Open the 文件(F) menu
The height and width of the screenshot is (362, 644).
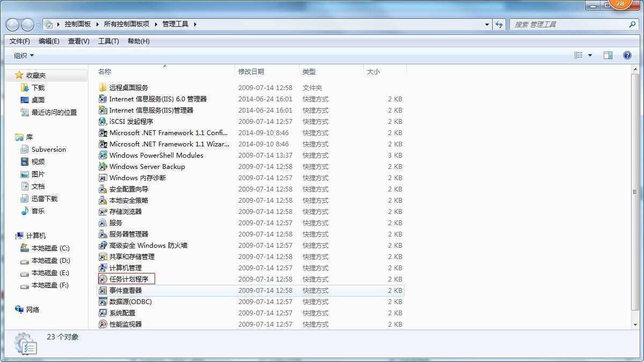pos(20,41)
